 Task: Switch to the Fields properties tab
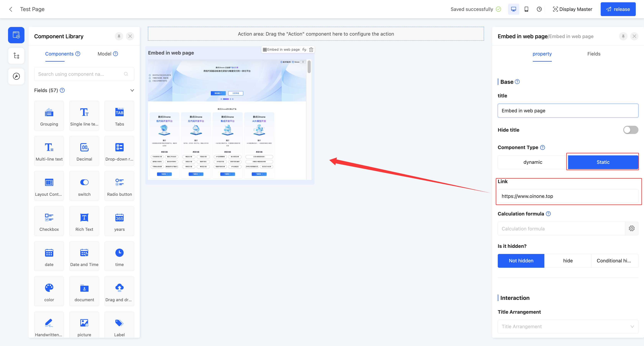coord(594,54)
